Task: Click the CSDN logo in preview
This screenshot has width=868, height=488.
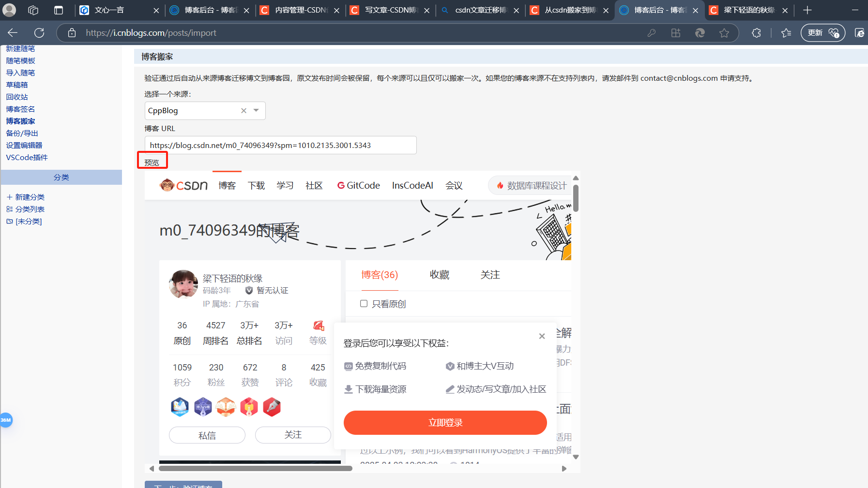Action: [183, 185]
